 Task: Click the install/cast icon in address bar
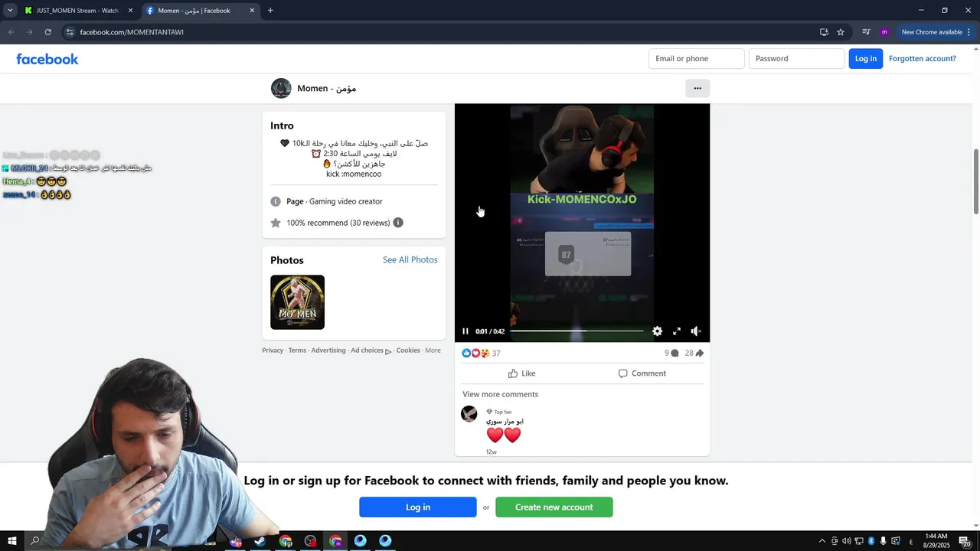point(824,32)
